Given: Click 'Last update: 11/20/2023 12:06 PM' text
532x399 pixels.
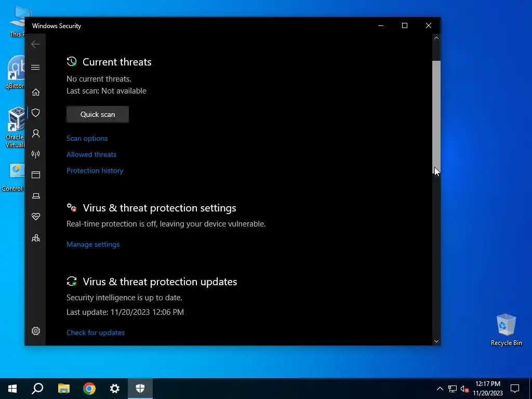Looking at the screenshot, I should (x=125, y=312).
